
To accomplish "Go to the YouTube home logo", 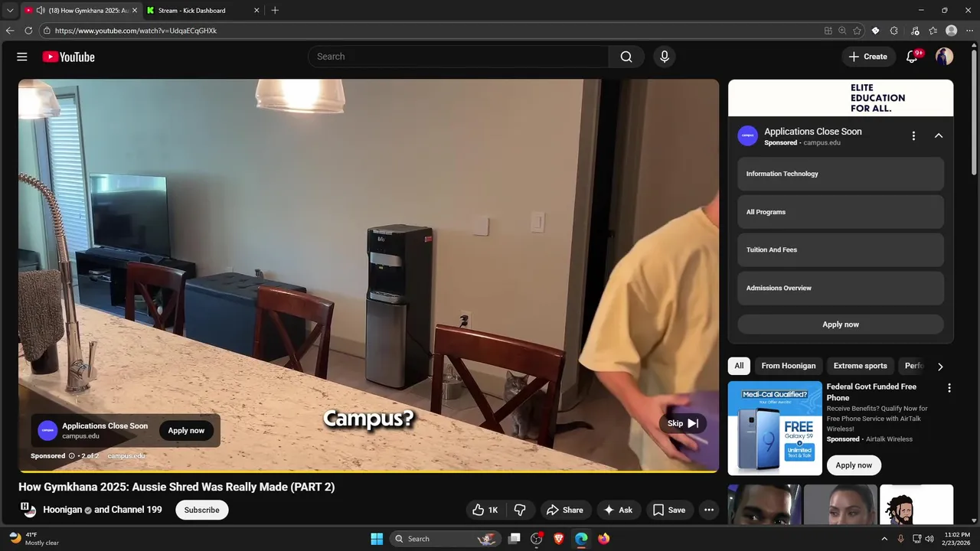I will (x=68, y=57).
